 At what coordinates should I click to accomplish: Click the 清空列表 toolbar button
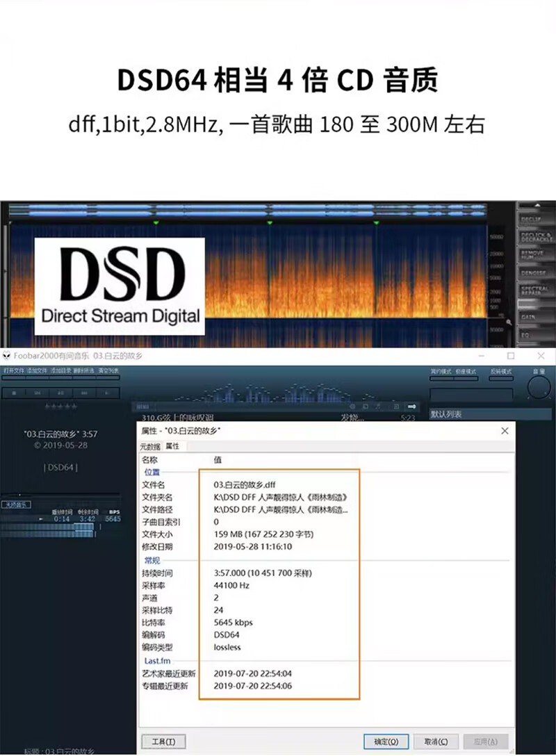108,371
